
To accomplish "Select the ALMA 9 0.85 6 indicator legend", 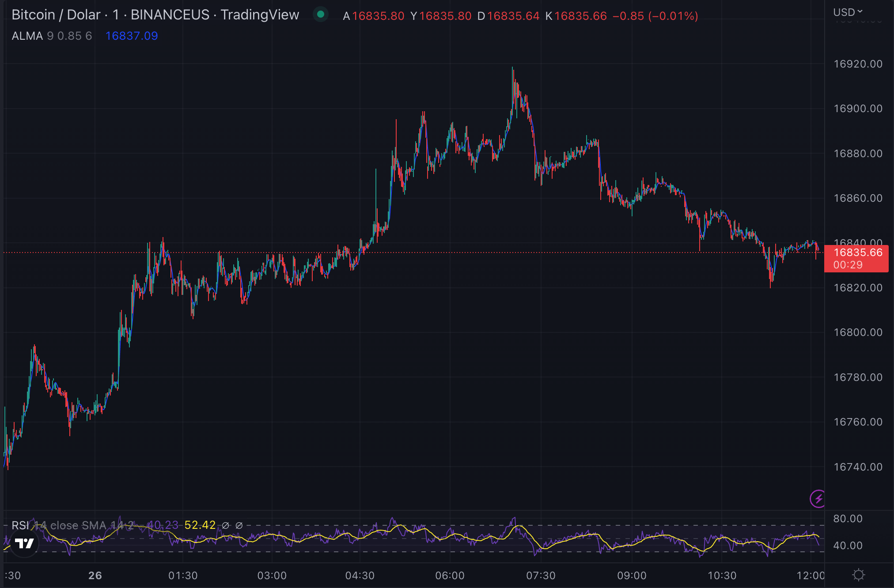I will 52,36.
